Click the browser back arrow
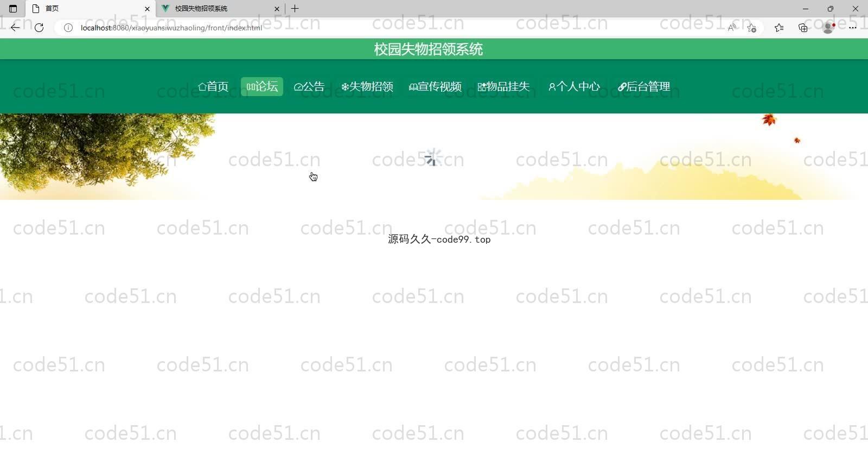Screen dimensions: 868x467 coord(15,28)
